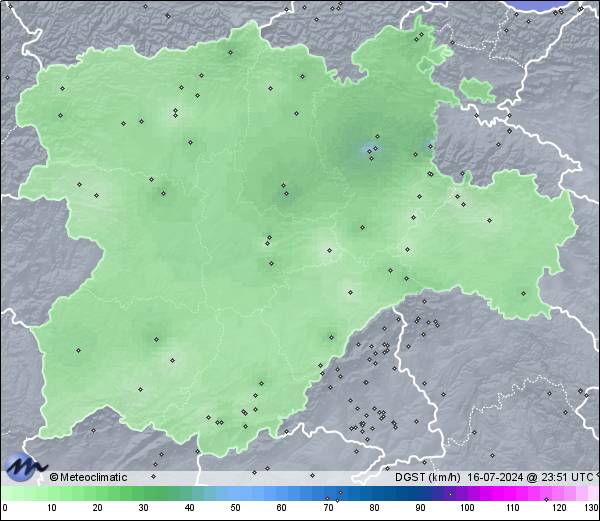
Task: Select the scale label 120
Action: (559, 508)
